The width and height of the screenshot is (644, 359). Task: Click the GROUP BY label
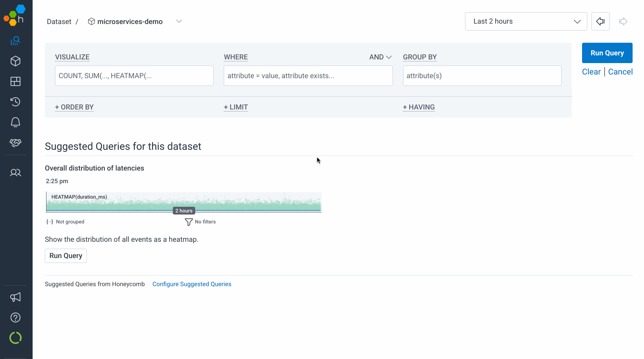point(420,57)
